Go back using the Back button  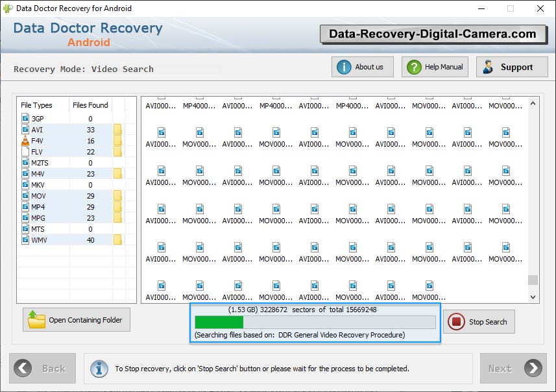click(x=43, y=368)
